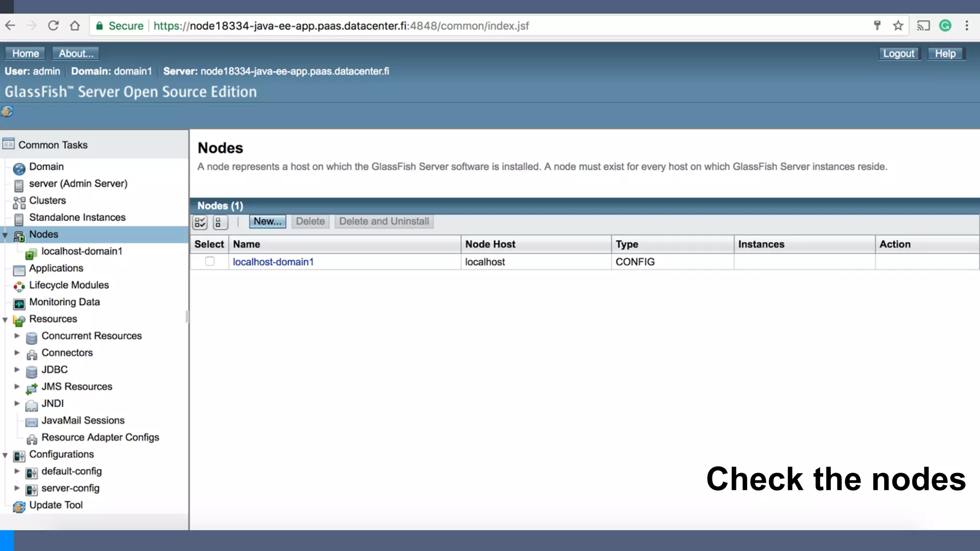Click the Domain globe icon in tree

[x=19, y=168]
